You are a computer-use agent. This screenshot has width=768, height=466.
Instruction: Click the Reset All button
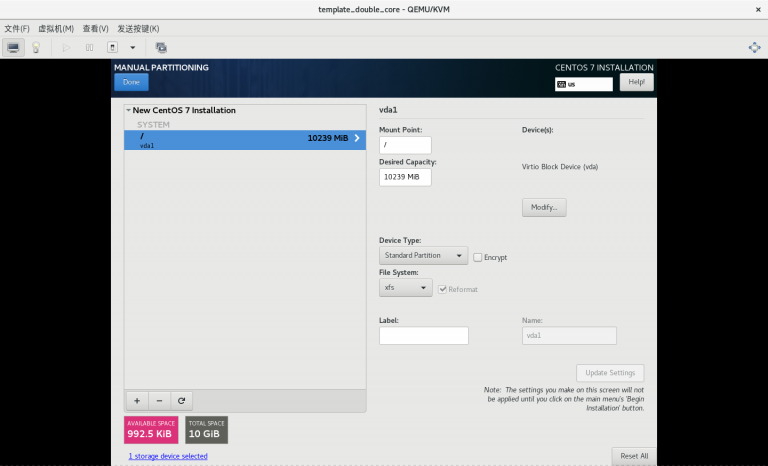634,456
